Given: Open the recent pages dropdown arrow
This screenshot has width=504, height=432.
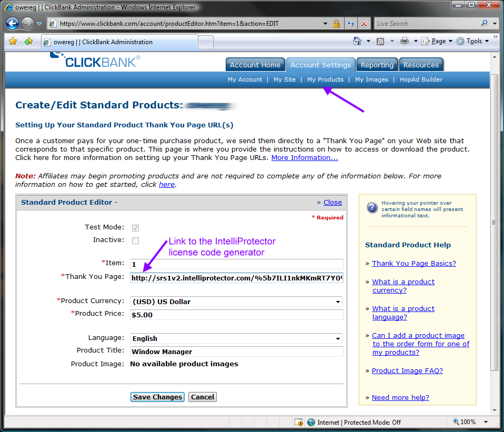Looking at the screenshot, I should point(39,24).
